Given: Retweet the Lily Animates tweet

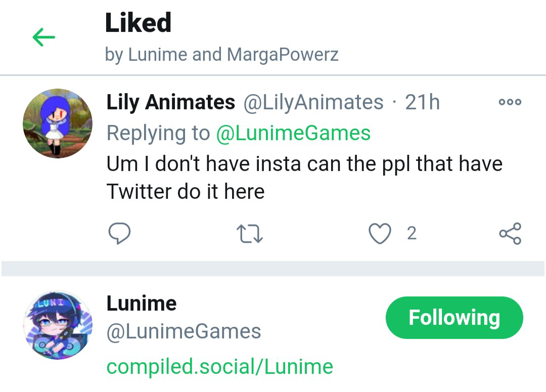Looking at the screenshot, I should (x=250, y=234).
